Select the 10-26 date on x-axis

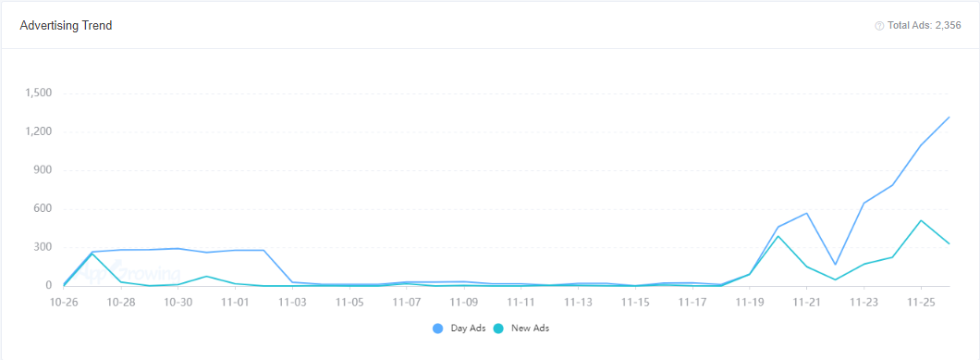click(63, 303)
